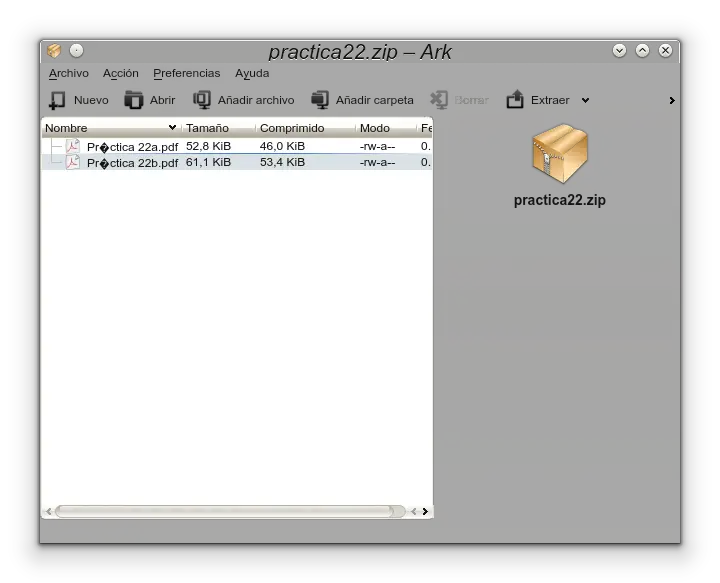Click the Borrar toolbar icon
Viewport: 720px width, 583px height.
coord(439,100)
